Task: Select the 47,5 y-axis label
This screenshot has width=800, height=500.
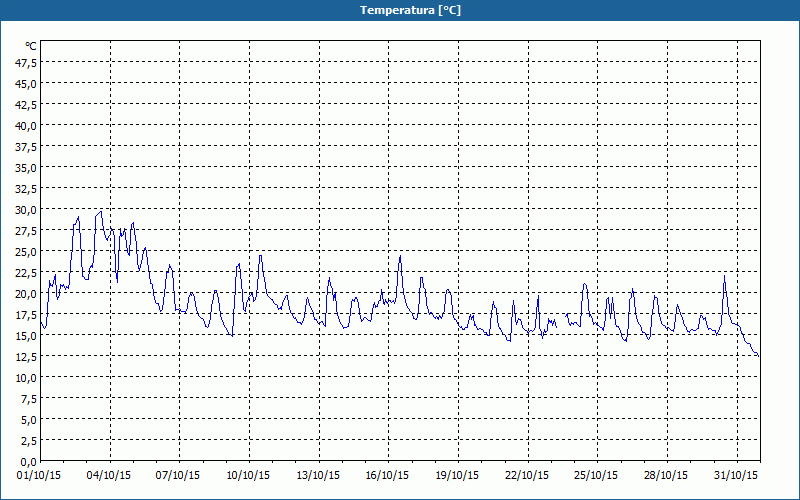Action: [x=27, y=62]
